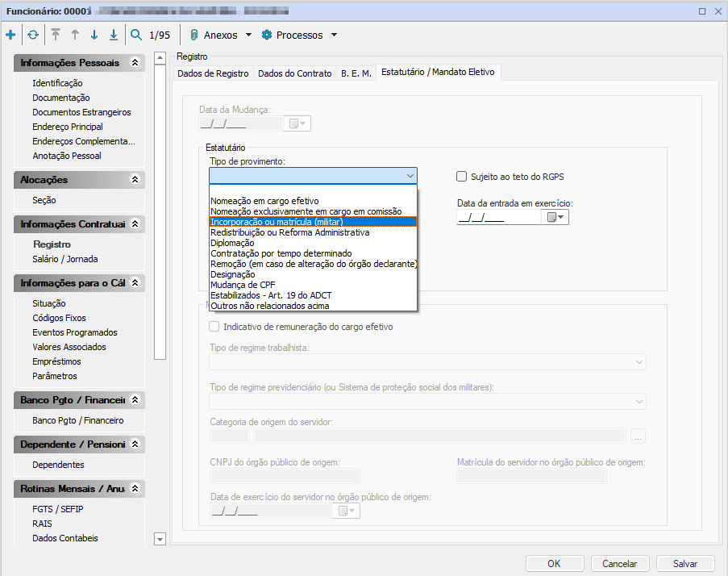This screenshot has height=576, width=728.
Task: Click the OK button
Action: tap(555, 563)
